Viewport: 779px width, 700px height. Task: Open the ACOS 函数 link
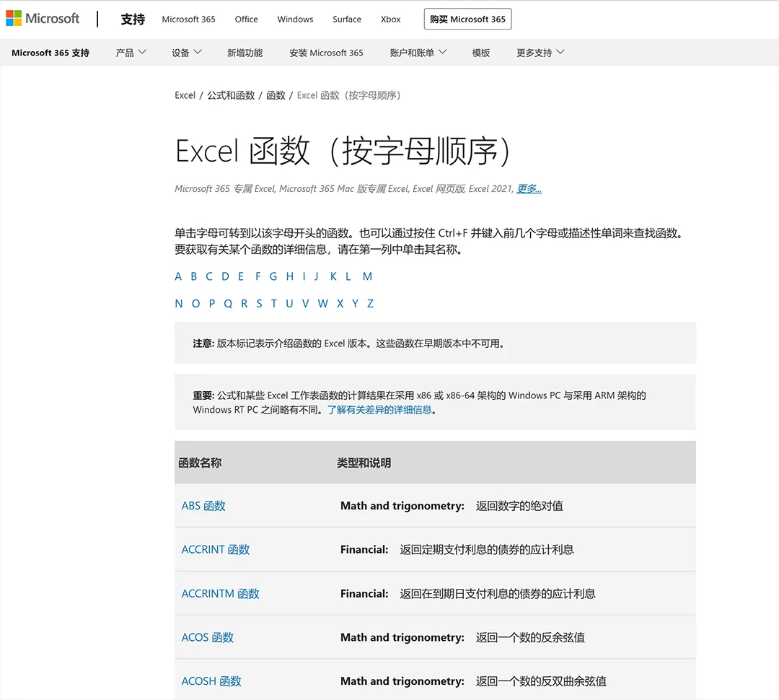pyautogui.click(x=207, y=637)
